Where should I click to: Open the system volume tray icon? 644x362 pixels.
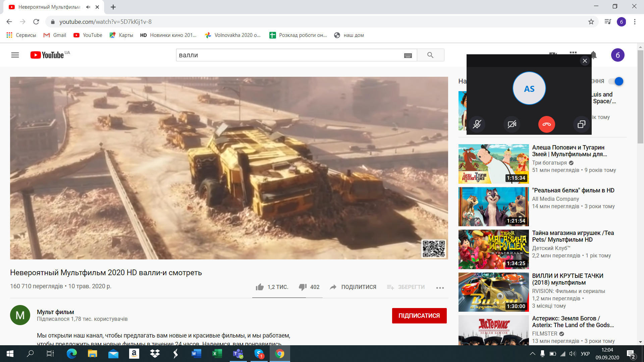[573, 354]
